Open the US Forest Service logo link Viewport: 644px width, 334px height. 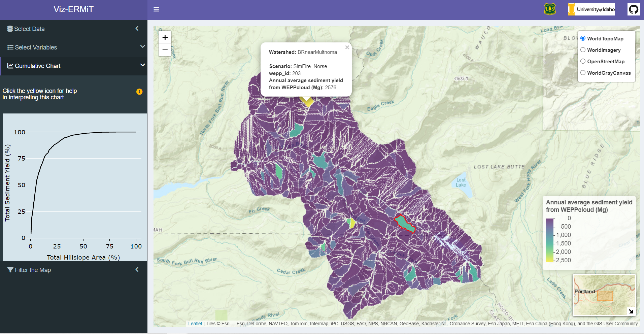550,9
